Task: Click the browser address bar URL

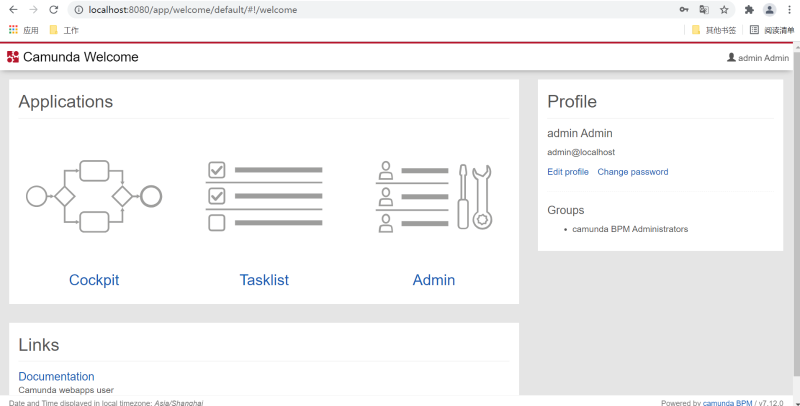Action: pos(192,10)
